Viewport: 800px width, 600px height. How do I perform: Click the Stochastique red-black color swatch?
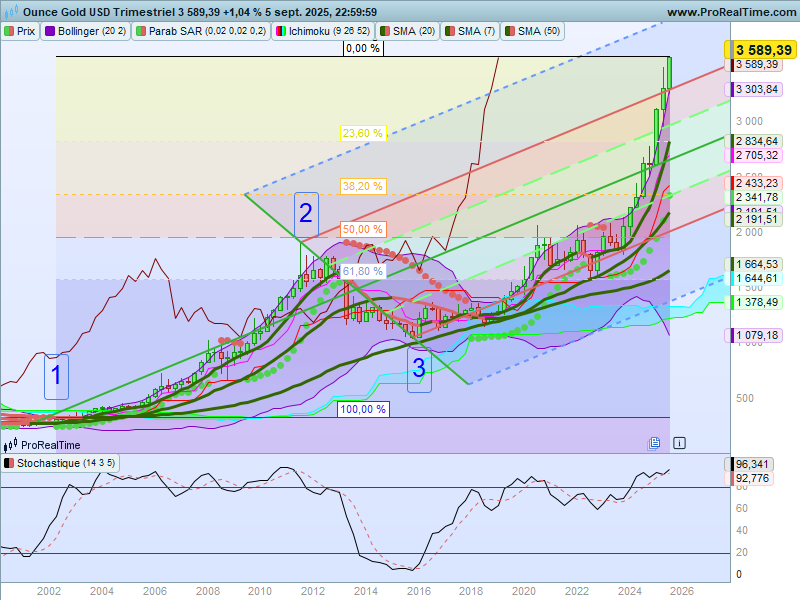pyautogui.click(x=9, y=463)
